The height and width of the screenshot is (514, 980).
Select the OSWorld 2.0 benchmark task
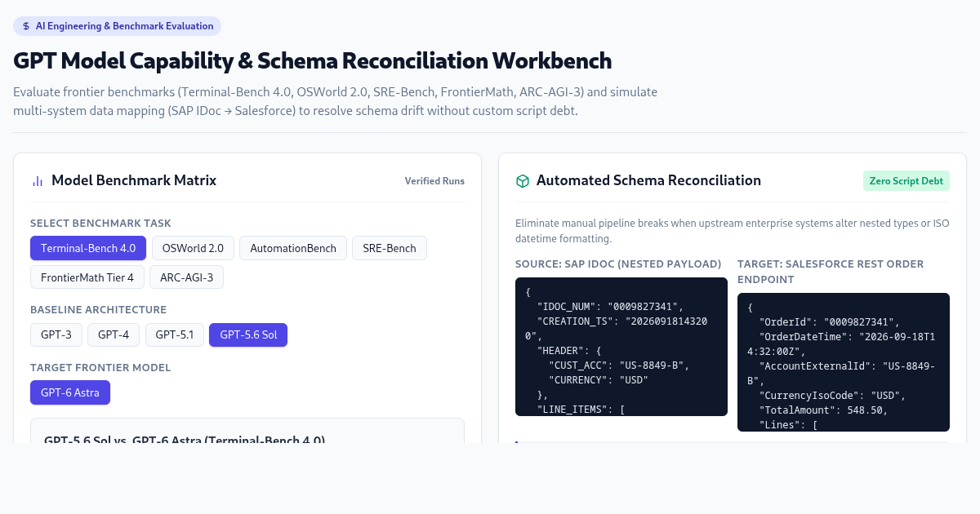click(x=193, y=248)
